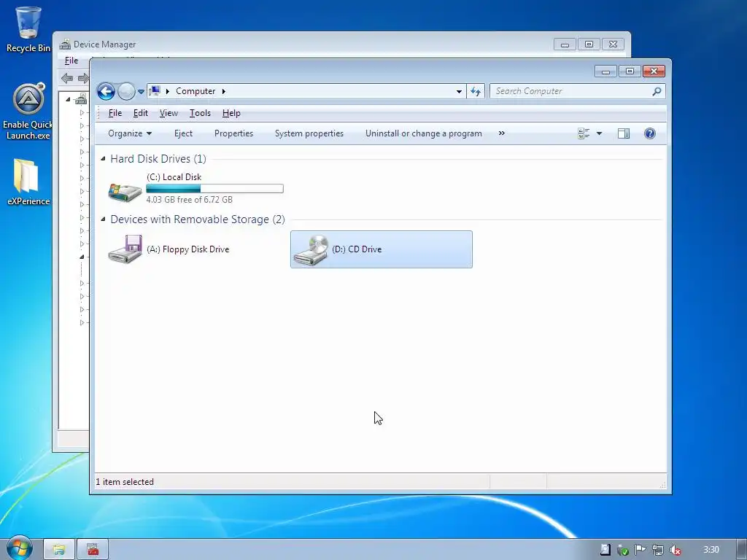
Task: Click the 4.03 GB free of 6.72 GB text
Action: click(190, 200)
